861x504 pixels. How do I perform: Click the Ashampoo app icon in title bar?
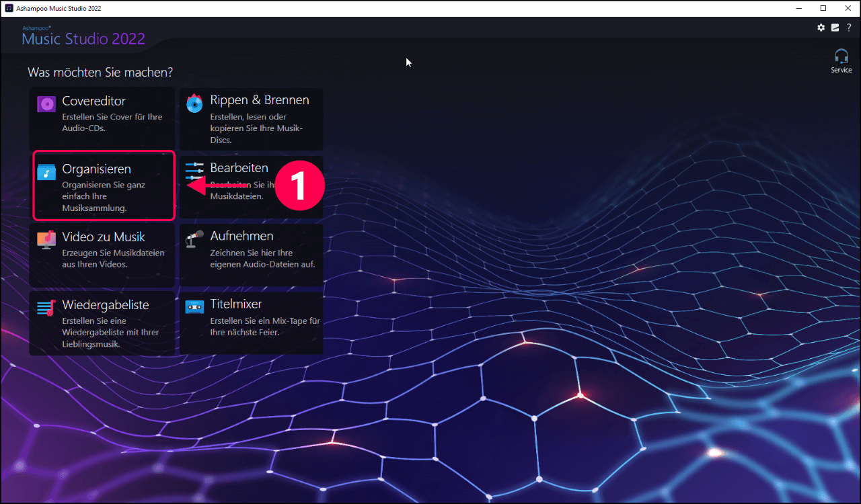pyautogui.click(x=9, y=8)
